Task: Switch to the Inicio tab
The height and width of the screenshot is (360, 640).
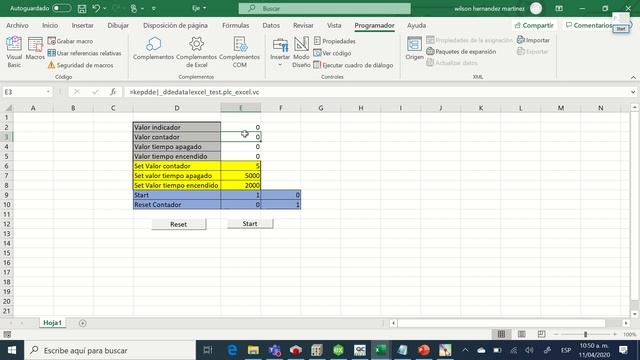Action: (50, 25)
